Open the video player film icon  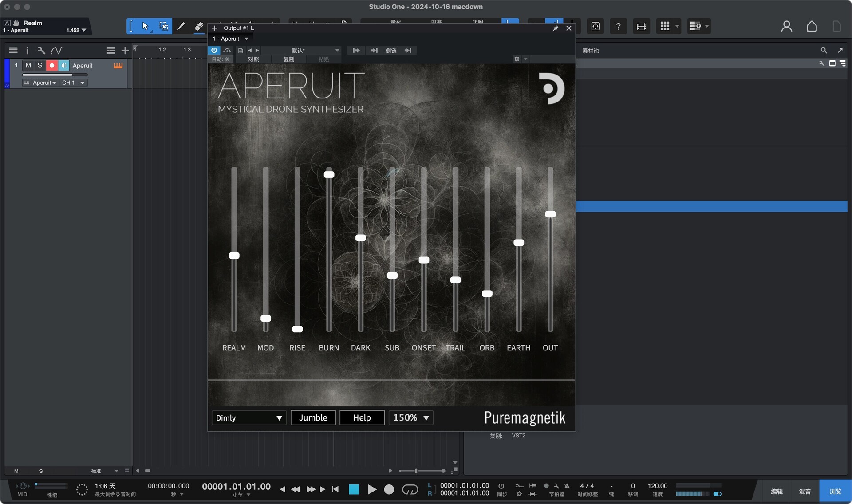click(641, 26)
